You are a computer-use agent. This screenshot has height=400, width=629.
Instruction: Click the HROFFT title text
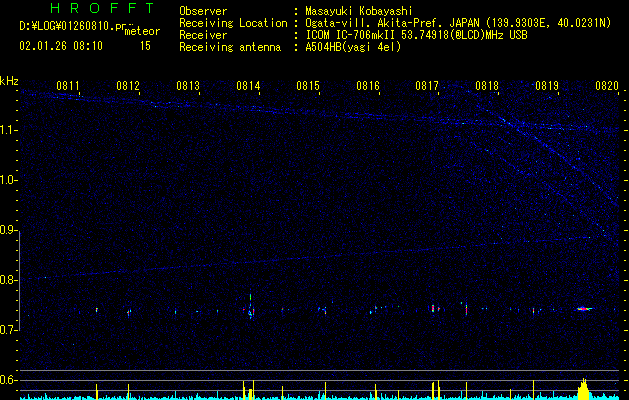(x=103, y=8)
